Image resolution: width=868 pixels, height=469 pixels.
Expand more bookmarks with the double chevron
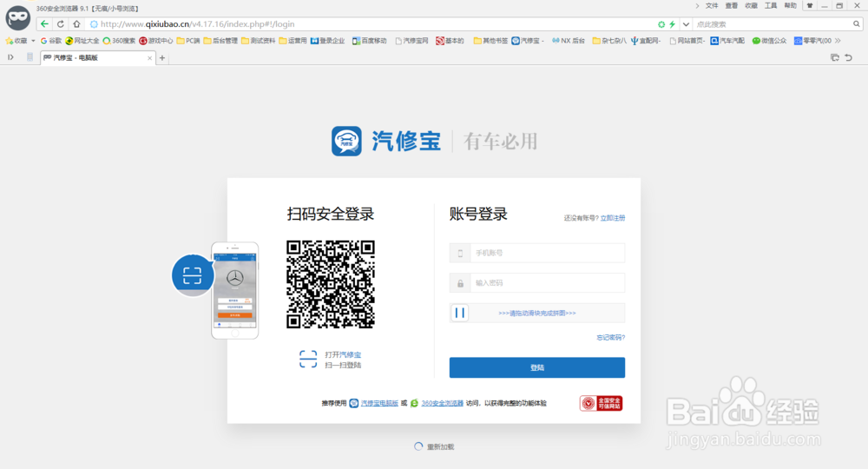click(x=838, y=41)
